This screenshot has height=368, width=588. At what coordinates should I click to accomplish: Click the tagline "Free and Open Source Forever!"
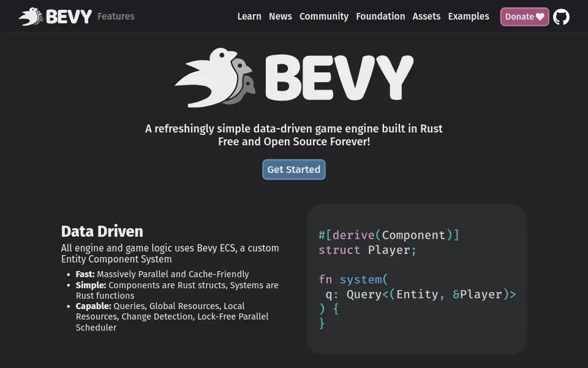coord(294,142)
